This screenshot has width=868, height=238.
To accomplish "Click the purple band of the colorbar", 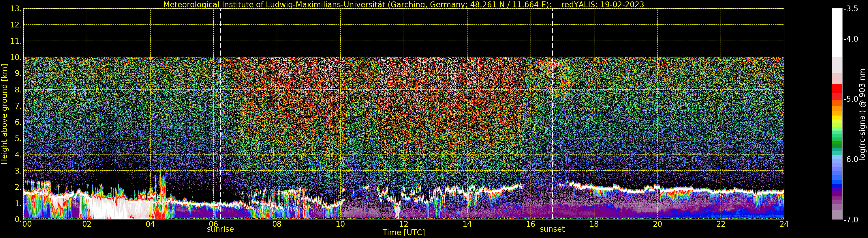I will (837, 194).
